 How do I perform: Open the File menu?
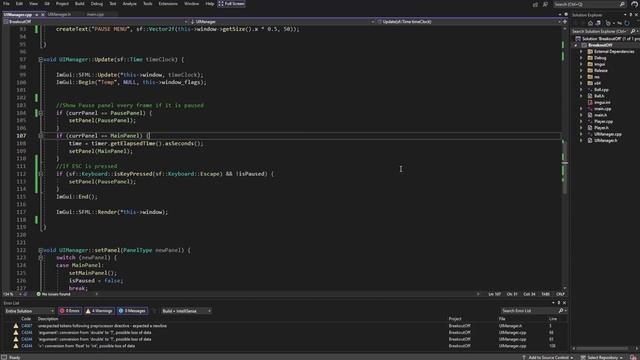pyautogui.click(x=6, y=4)
